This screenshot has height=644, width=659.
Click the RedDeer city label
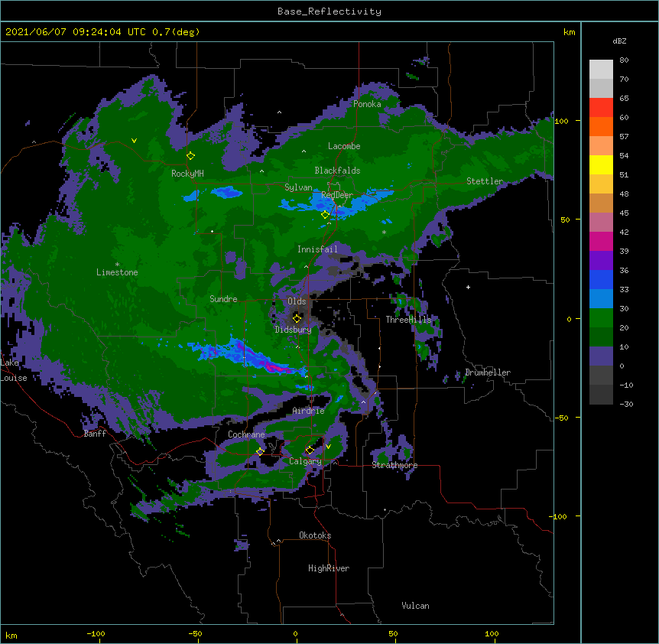click(x=337, y=195)
